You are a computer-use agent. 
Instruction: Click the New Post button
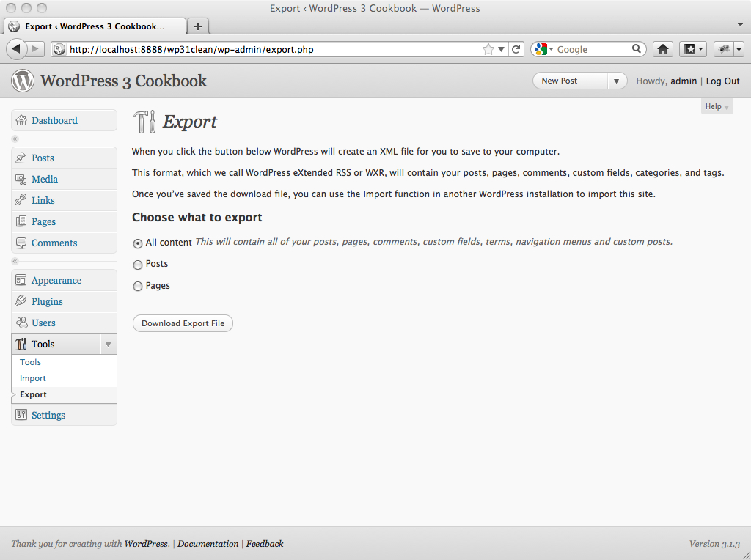[x=571, y=81]
